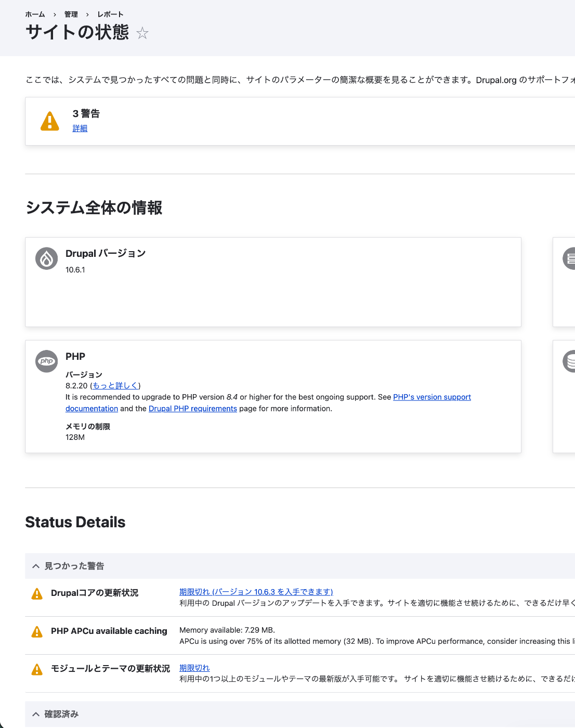Click the PHP card heading

point(75,356)
